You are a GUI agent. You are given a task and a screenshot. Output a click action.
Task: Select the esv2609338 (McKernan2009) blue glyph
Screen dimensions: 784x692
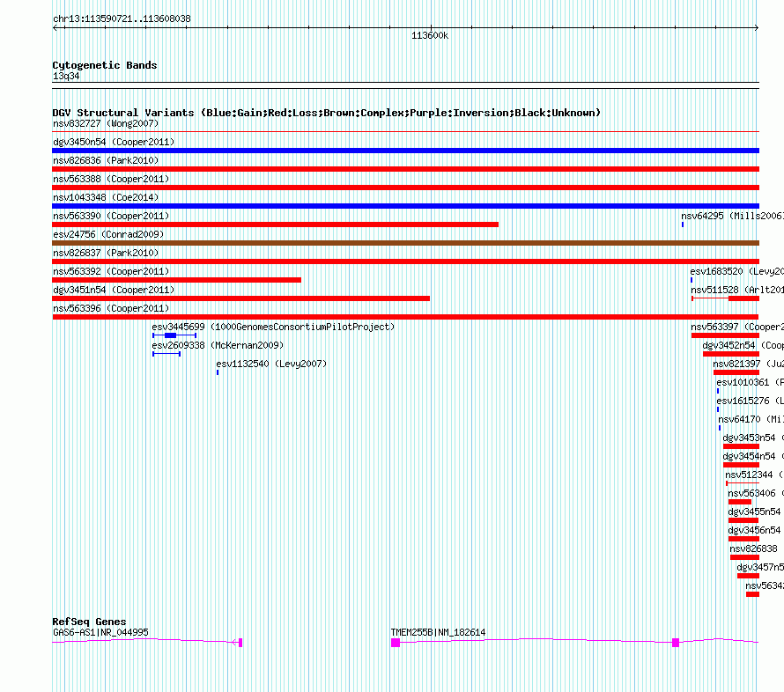tap(166, 354)
